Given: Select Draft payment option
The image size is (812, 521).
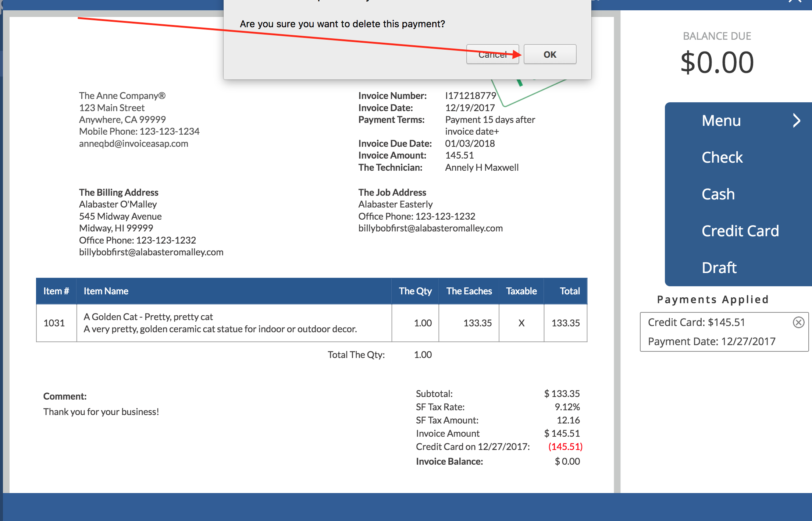Looking at the screenshot, I should click(x=719, y=267).
